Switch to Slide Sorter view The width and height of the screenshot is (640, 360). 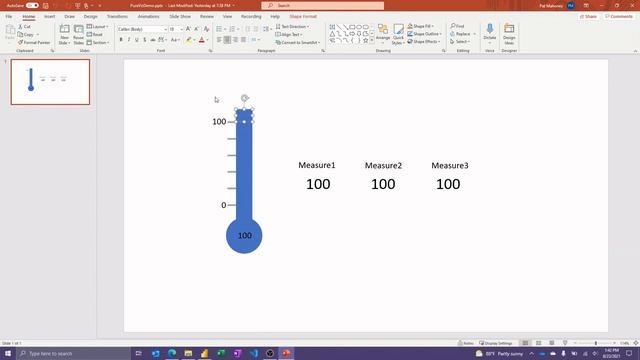tap(538, 343)
